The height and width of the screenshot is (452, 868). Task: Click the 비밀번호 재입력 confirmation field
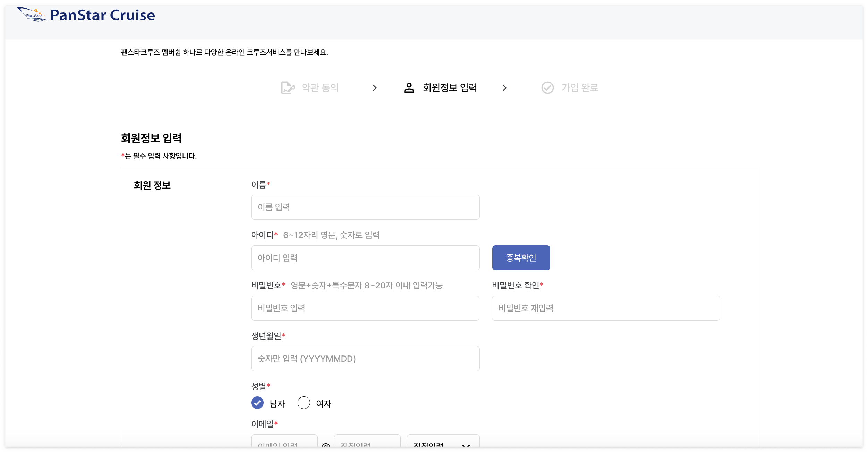pyautogui.click(x=605, y=308)
